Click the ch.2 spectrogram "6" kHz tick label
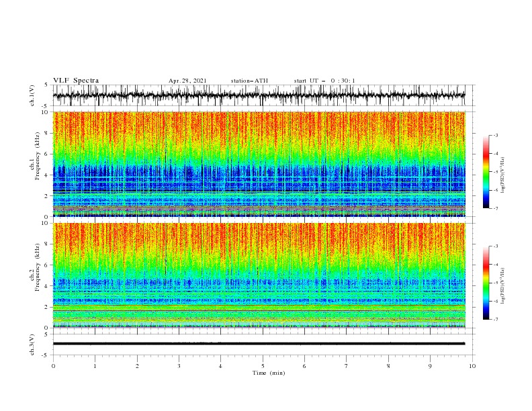This screenshot has height=411, width=532. click(46, 265)
